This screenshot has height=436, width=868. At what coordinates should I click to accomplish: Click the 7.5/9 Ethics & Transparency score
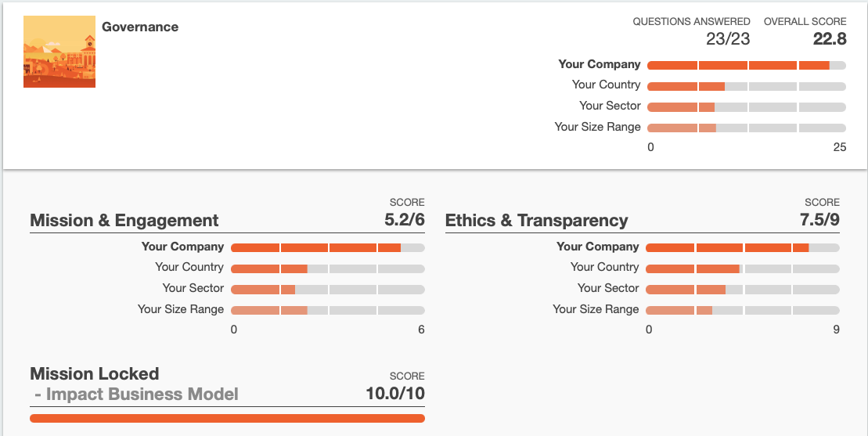point(819,220)
